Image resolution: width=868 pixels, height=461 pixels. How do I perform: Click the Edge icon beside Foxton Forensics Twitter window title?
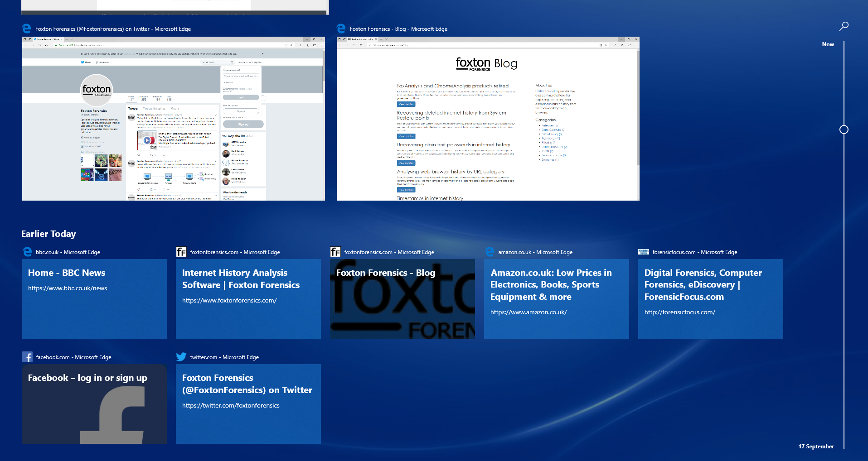coord(27,29)
